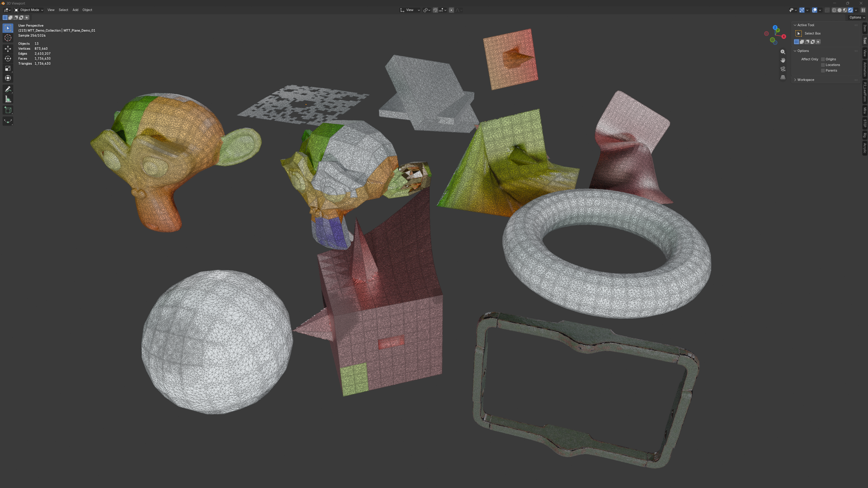Image resolution: width=868 pixels, height=488 pixels.
Task: Choose the Measure ruler tool
Action: 8,99
